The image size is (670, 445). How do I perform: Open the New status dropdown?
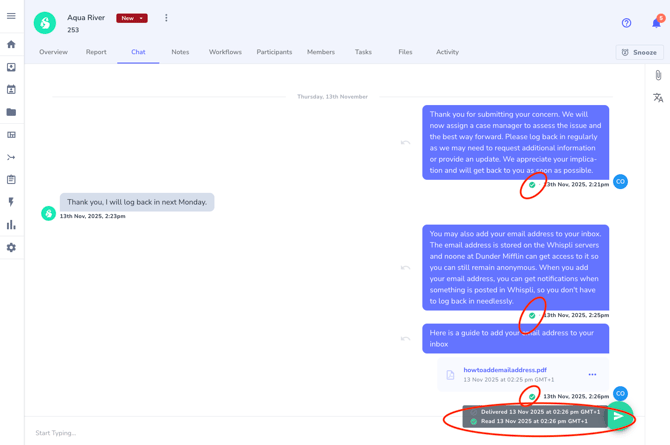(x=132, y=18)
